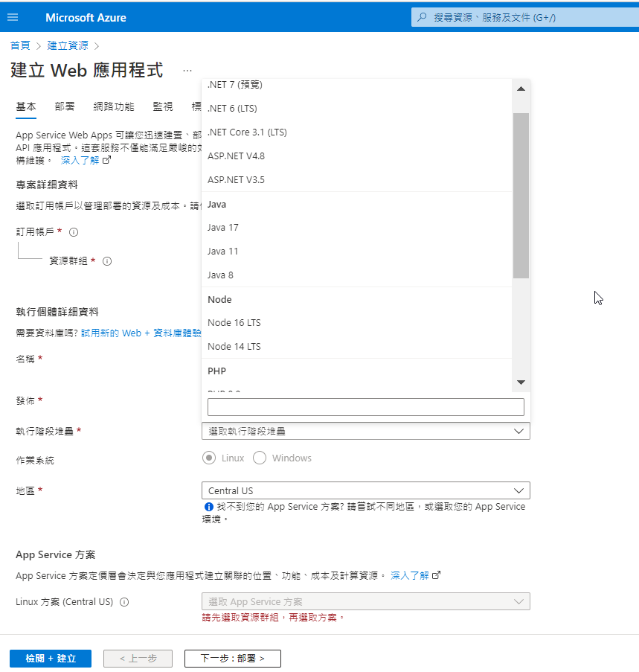Open the hamburger portal menu

(13, 17)
